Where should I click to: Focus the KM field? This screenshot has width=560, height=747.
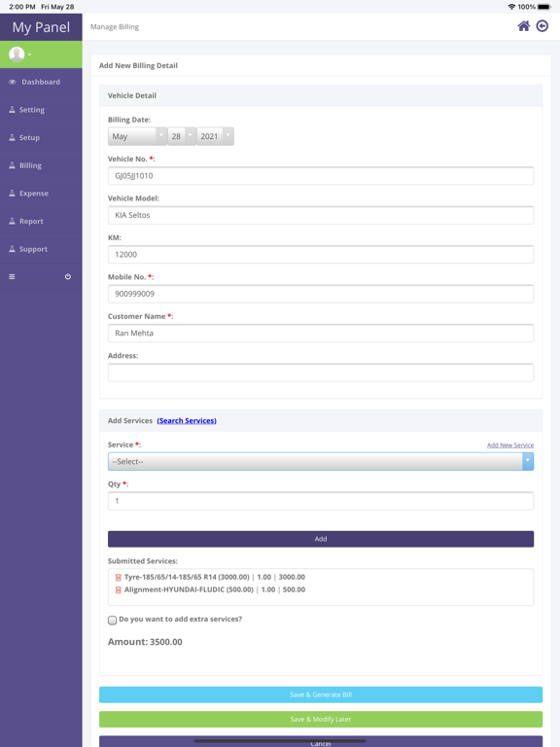321,255
